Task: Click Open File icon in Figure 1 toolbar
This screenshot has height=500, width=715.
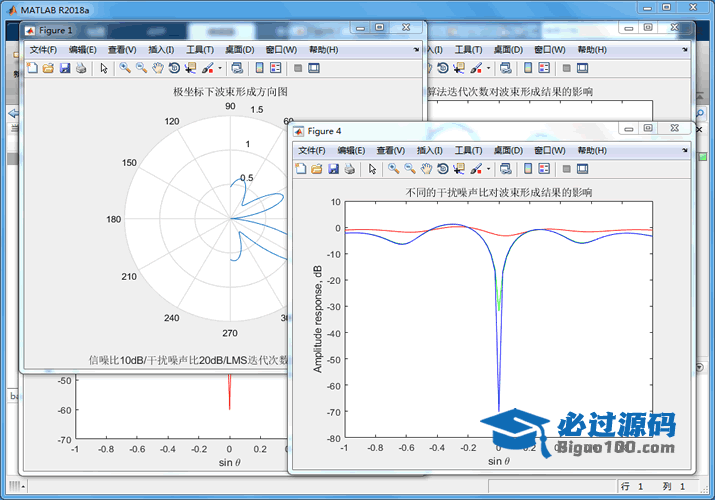Action: pyautogui.click(x=48, y=68)
